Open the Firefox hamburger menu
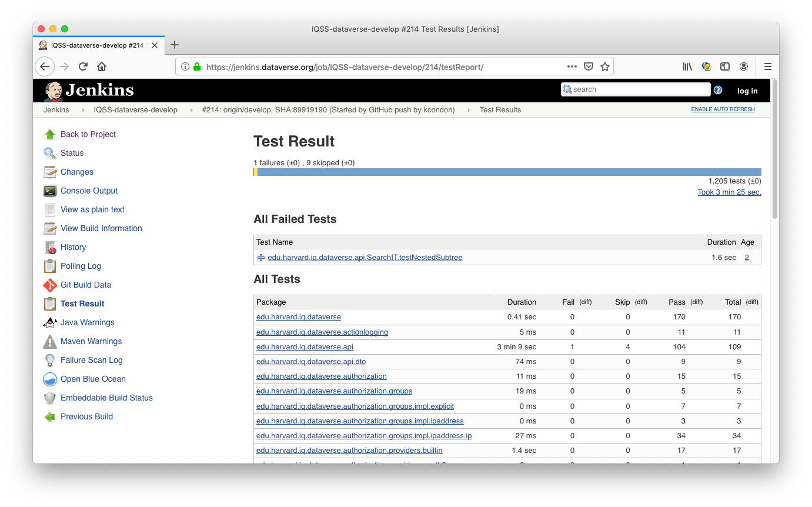This screenshot has height=507, width=812. pos(767,66)
